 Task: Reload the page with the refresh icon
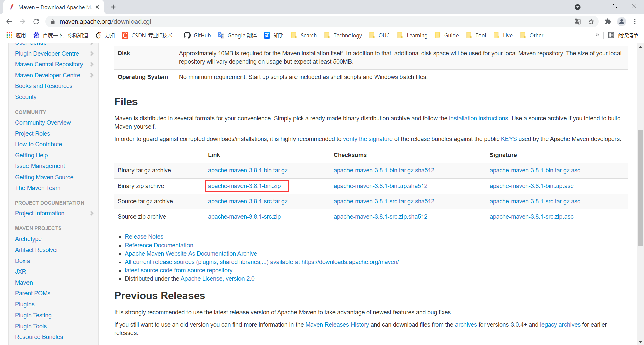click(36, 22)
